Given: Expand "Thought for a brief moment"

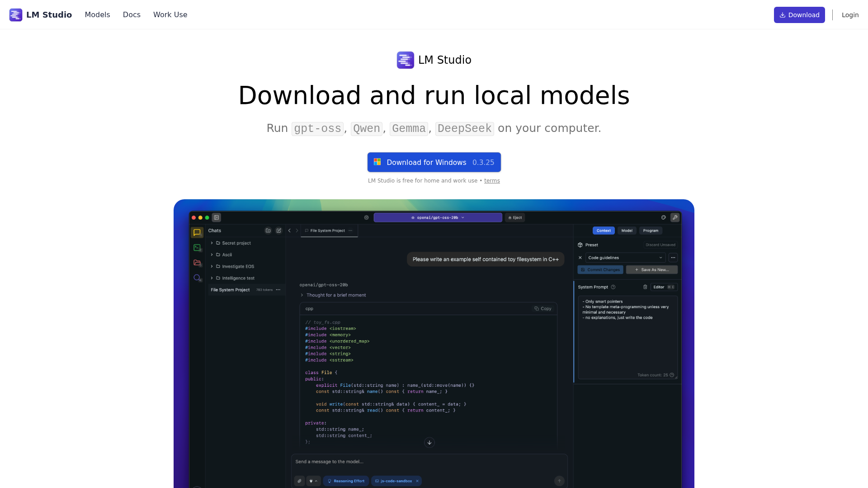Looking at the screenshot, I should click(333, 295).
